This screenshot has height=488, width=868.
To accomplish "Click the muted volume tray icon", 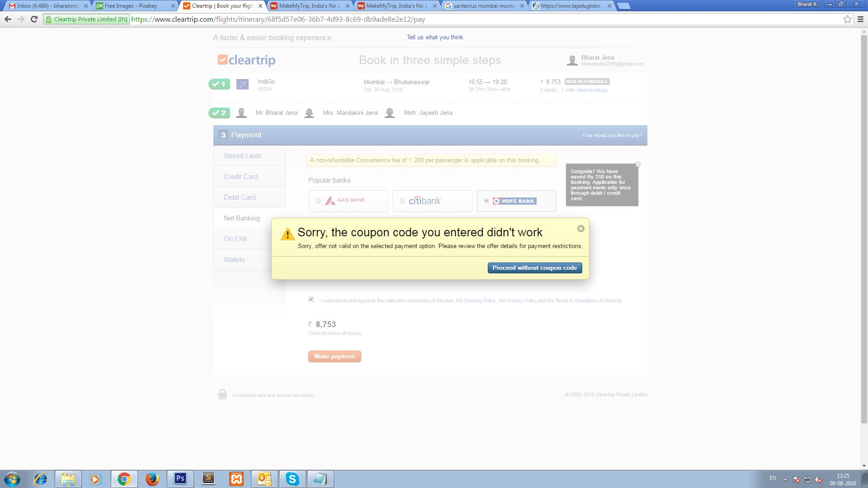I will 818,479.
